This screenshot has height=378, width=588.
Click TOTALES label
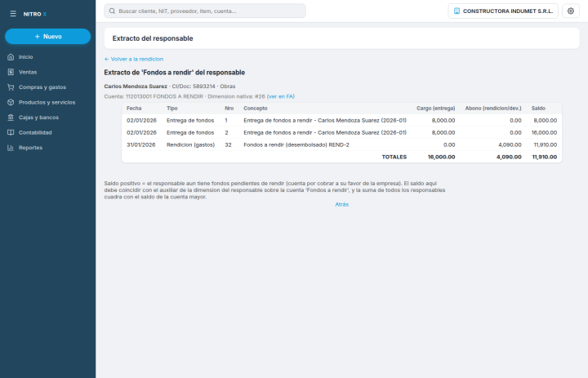pos(394,157)
